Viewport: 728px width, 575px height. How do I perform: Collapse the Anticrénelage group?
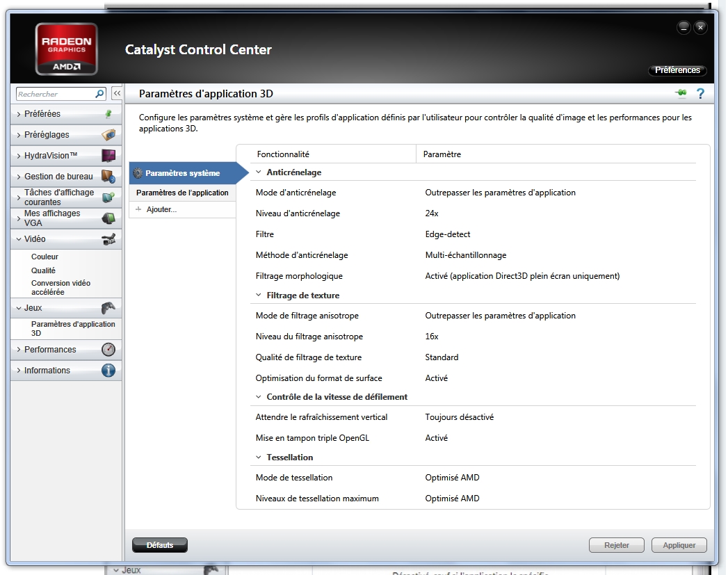[x=259, y=172]
